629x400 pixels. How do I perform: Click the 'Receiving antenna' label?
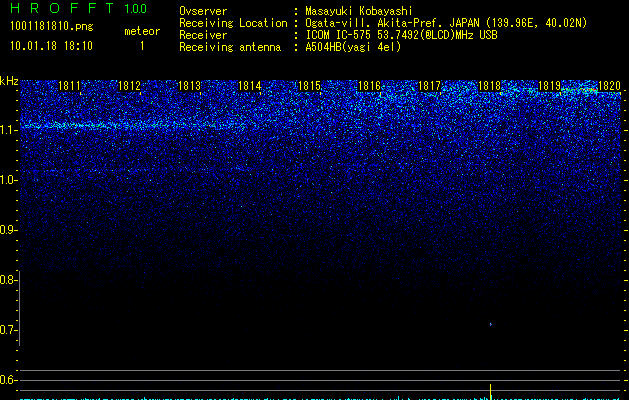point(230,47)
